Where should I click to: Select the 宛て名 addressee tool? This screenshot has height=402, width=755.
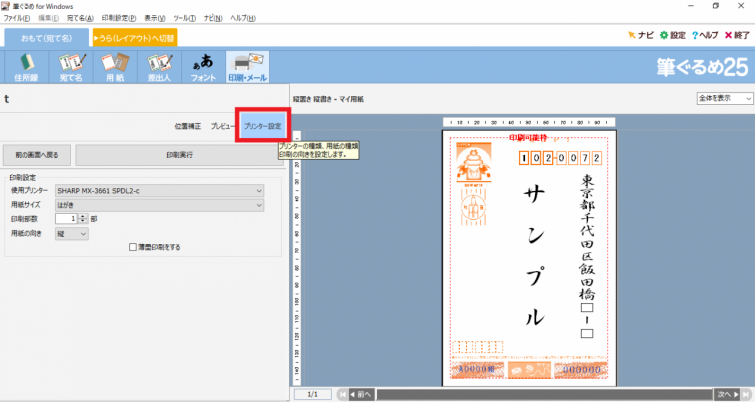pos(71,67)
